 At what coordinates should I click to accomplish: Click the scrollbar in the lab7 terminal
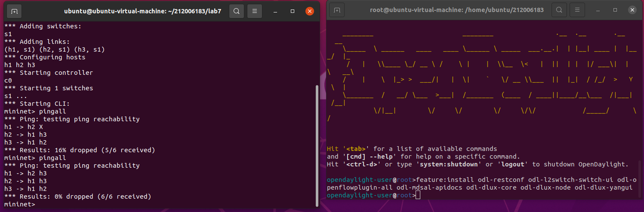tap(317, 146)
